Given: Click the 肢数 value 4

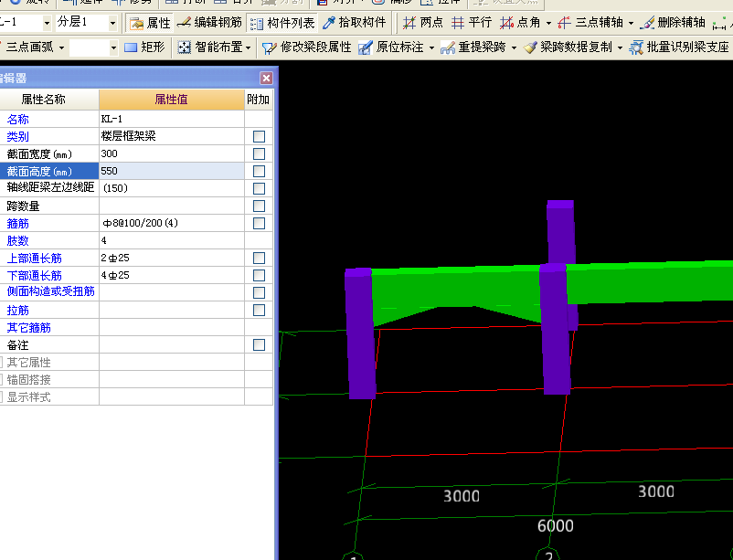Looking at the screenshot, I should click(x=172, y=241).
